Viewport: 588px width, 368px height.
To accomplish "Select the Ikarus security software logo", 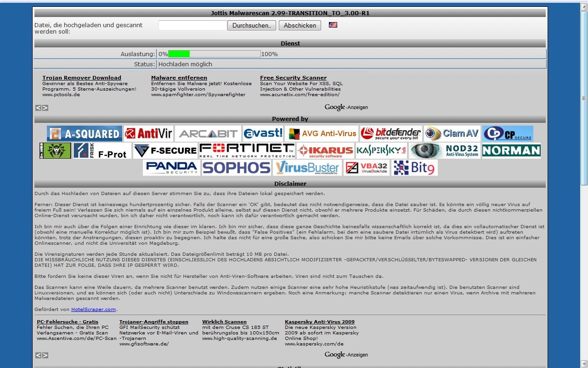I will 325,150.
